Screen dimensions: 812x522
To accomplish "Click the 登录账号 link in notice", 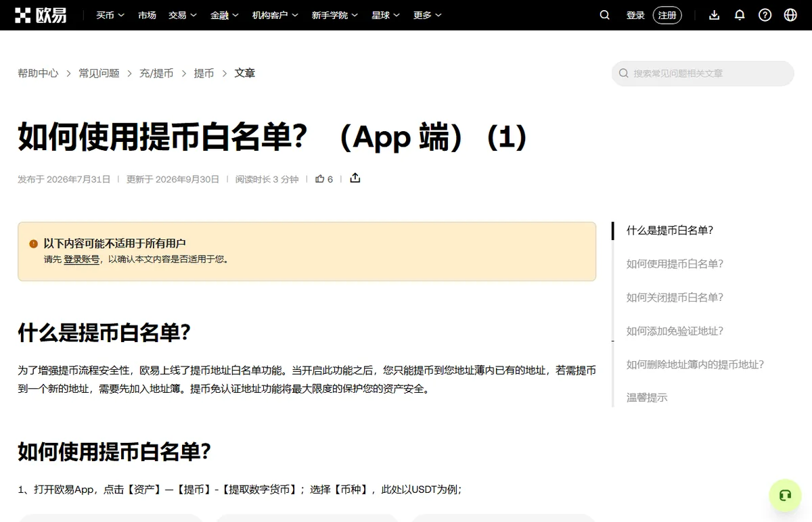I will click(x=81, y=259).
